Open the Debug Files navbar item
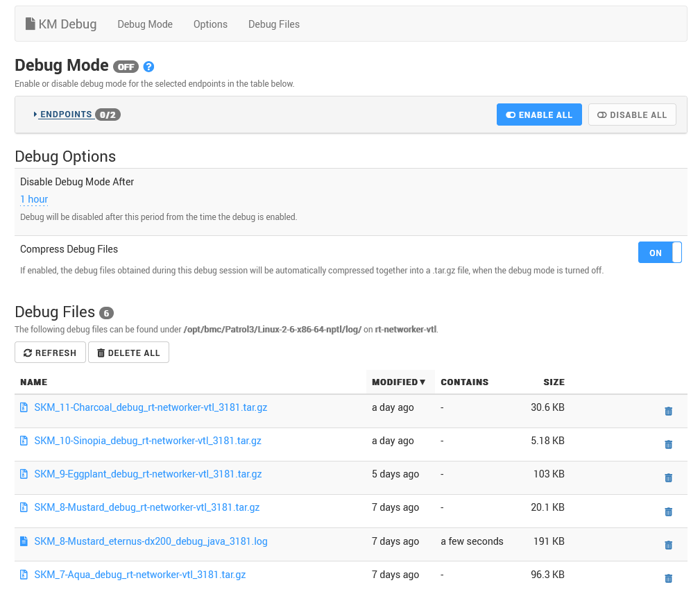The height and width of the screenshot is (601, 700). [274, 24]
